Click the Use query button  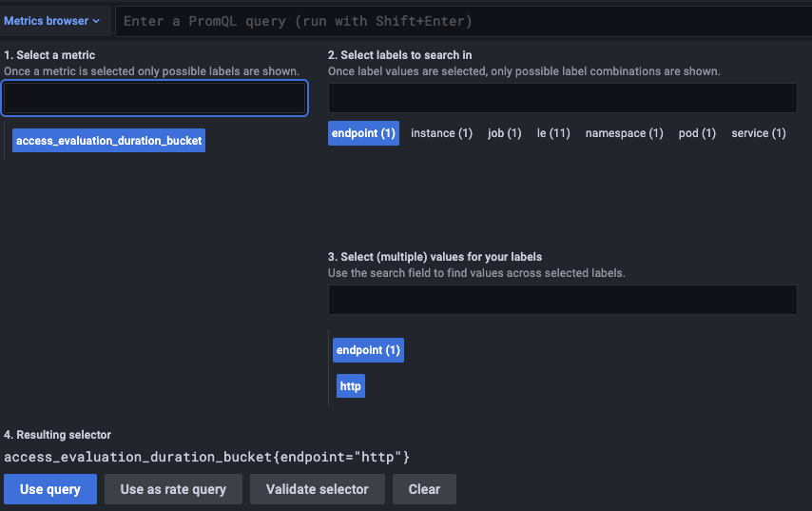pos(50,489)
